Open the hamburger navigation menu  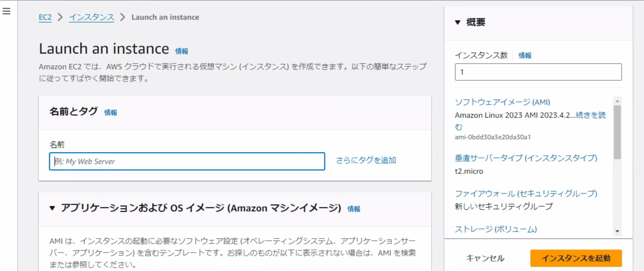pyautogui.click(x=6, y=11)
